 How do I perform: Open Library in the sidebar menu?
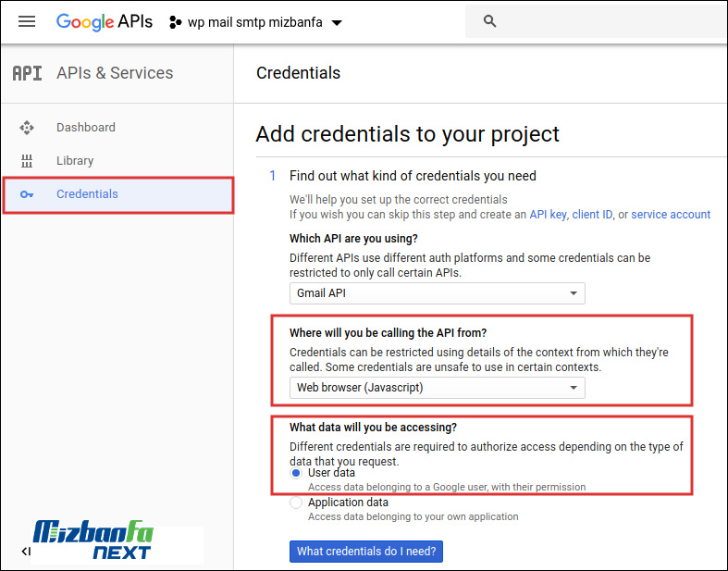coord(75,161)
